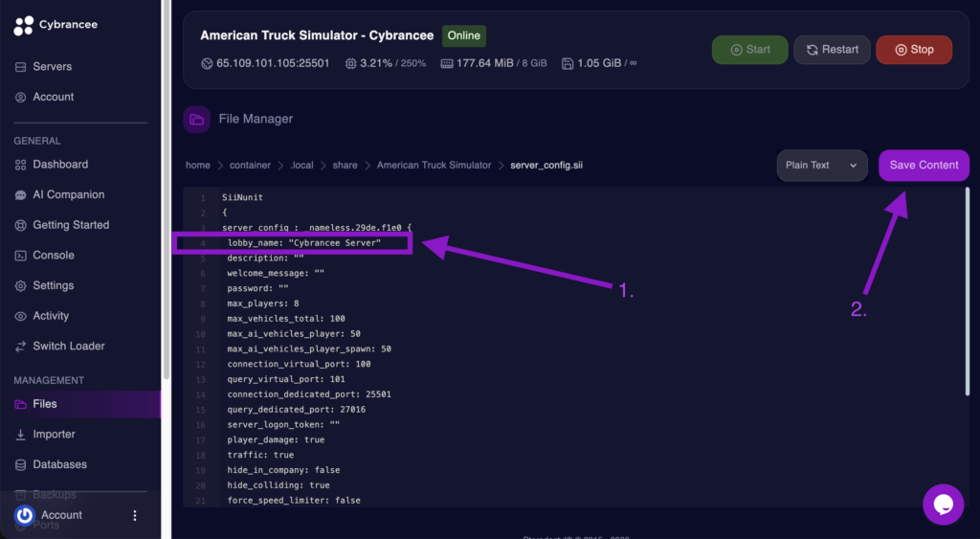Open the three-dot menu beside bottom Account
The image size is (980, 539).
134,515
